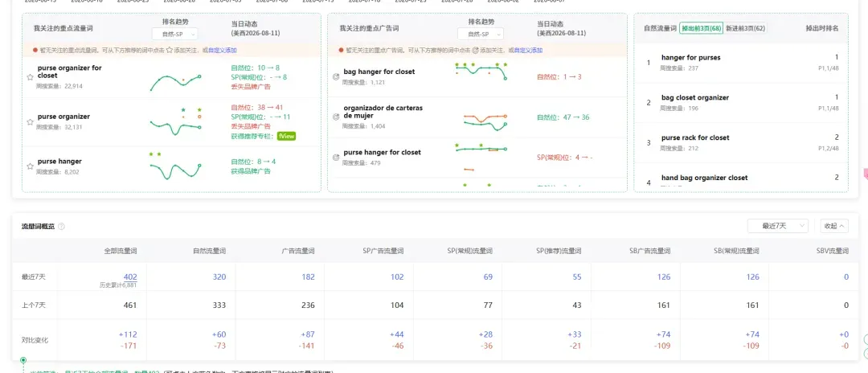Open 自然-SP trend dropdown in 重点流量词 panel

pyautogui.click(x=174, y=35)
